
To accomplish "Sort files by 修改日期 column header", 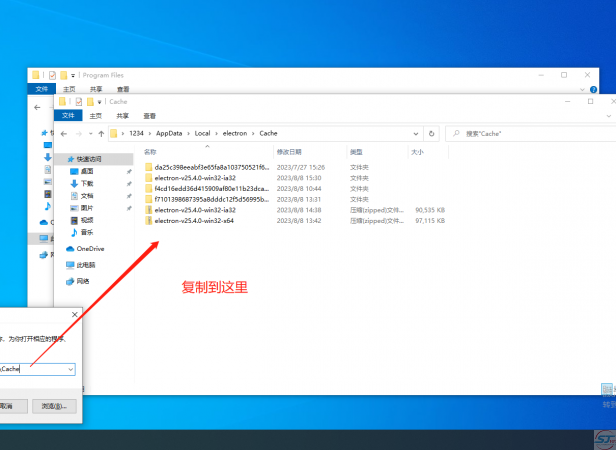I will click(289, 152).
